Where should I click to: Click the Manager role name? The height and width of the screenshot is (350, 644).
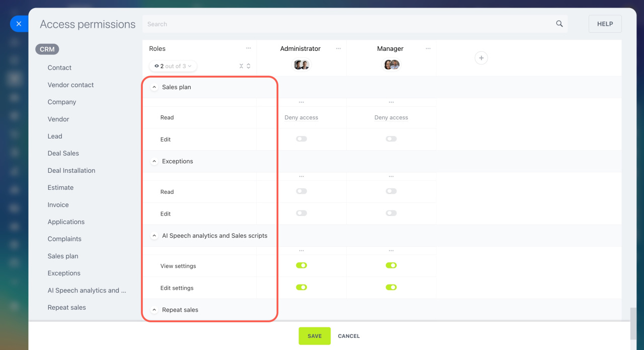click(390, 49)
